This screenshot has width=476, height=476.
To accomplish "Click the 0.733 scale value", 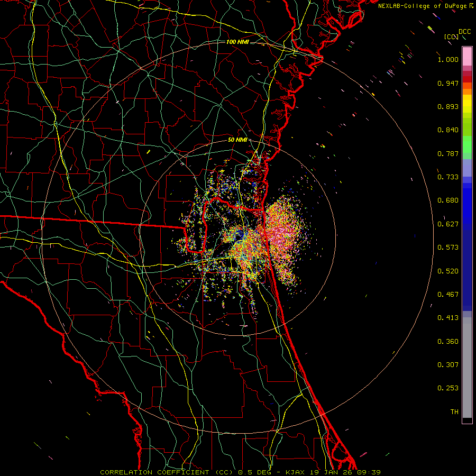I will click(448, 177).
